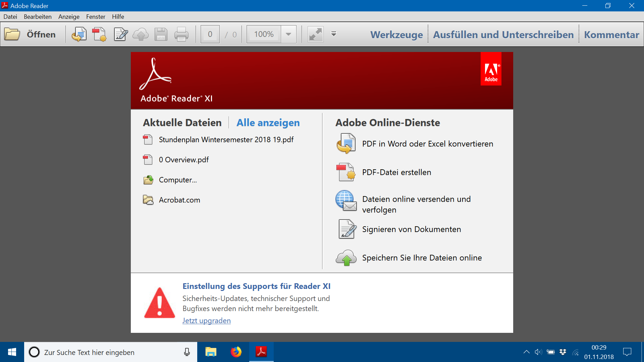Open the Datei menu
The height and width of the screenshot is (362, 644).
10,17
